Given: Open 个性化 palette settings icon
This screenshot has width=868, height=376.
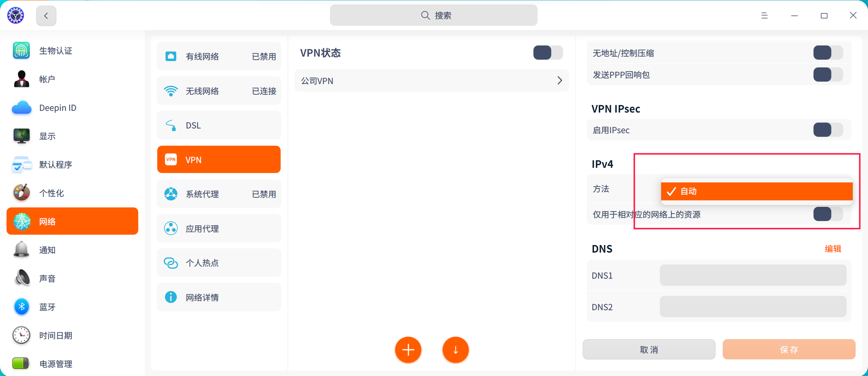Looking at the screenshot, I should [x=21, y=193].
